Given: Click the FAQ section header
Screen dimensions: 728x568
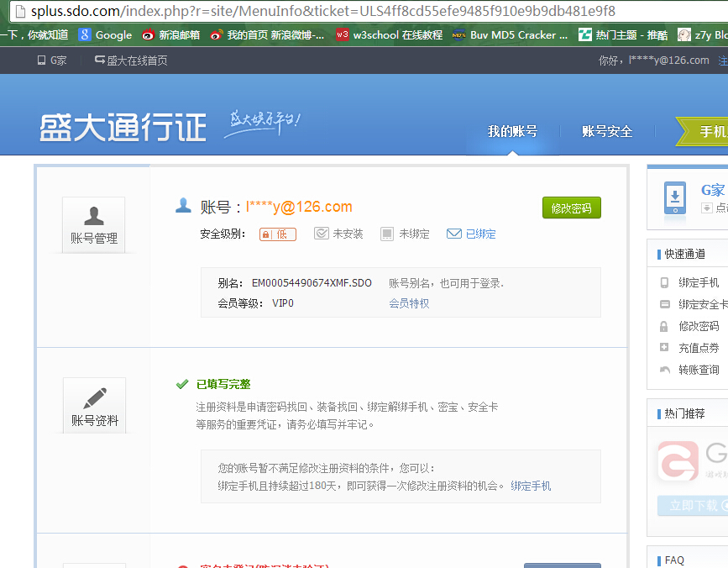Looking at the screenshot, I should point(674,560).
